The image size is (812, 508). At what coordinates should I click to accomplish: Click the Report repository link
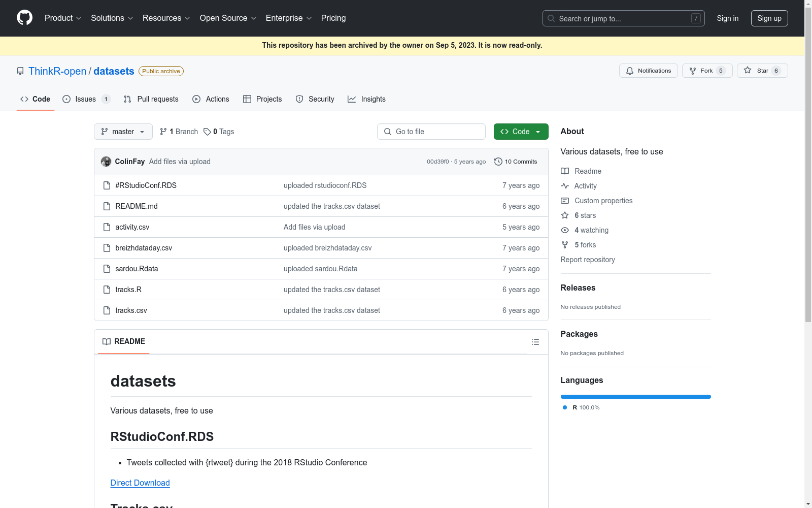(588, 260)
